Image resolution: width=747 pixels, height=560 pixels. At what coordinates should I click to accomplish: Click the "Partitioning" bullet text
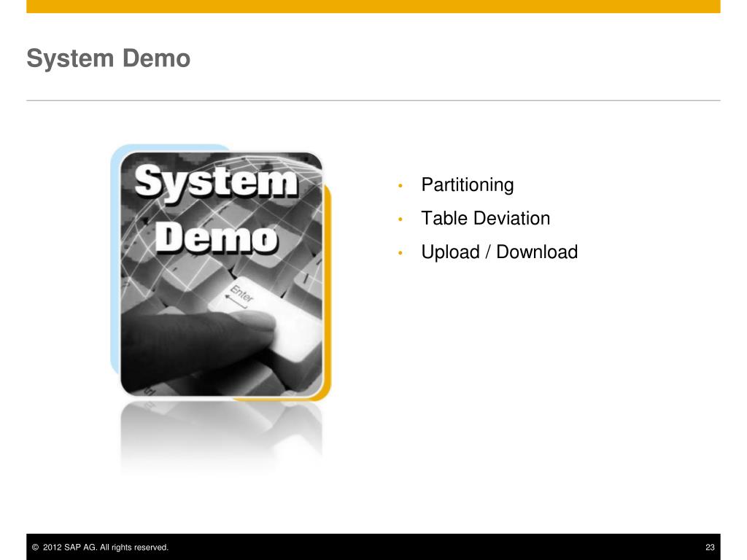pos(468,184)
